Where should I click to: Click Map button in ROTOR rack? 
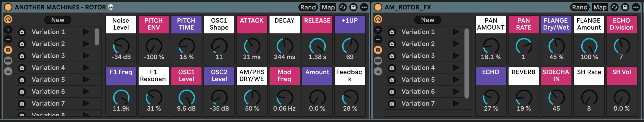click(328, 7)
